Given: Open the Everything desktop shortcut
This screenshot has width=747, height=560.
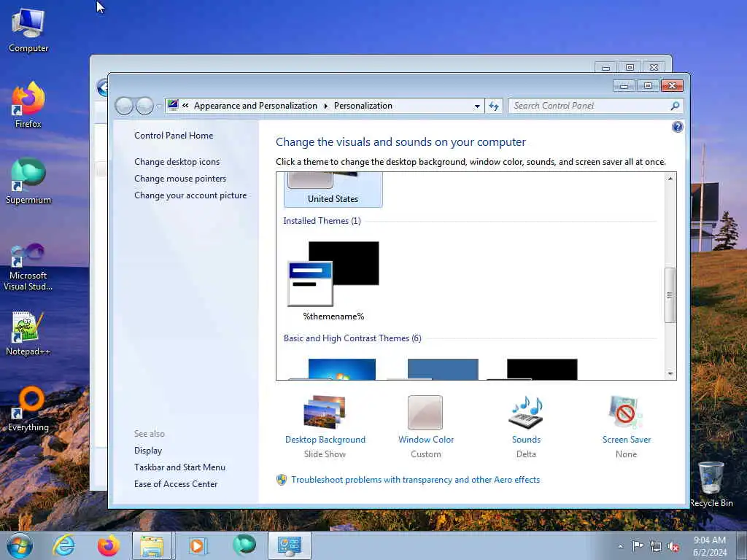Looking at the screenshot, I should click(x=28, y=408).
